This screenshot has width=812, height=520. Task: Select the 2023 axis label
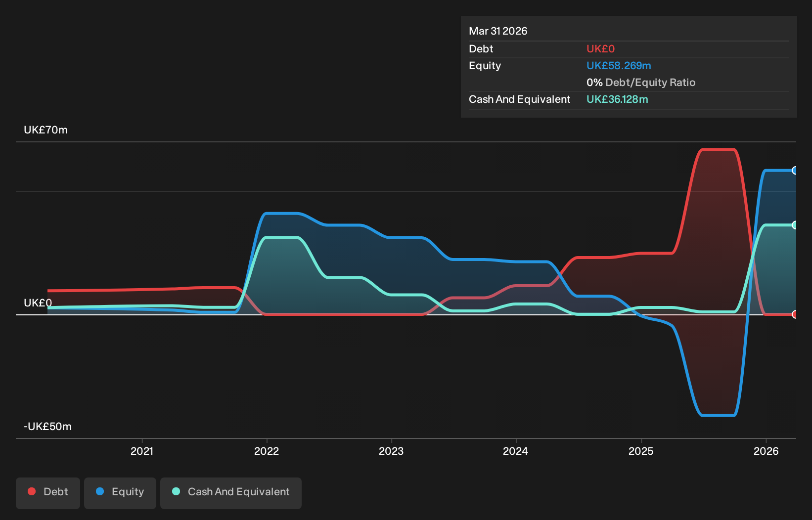pos(391,451)
